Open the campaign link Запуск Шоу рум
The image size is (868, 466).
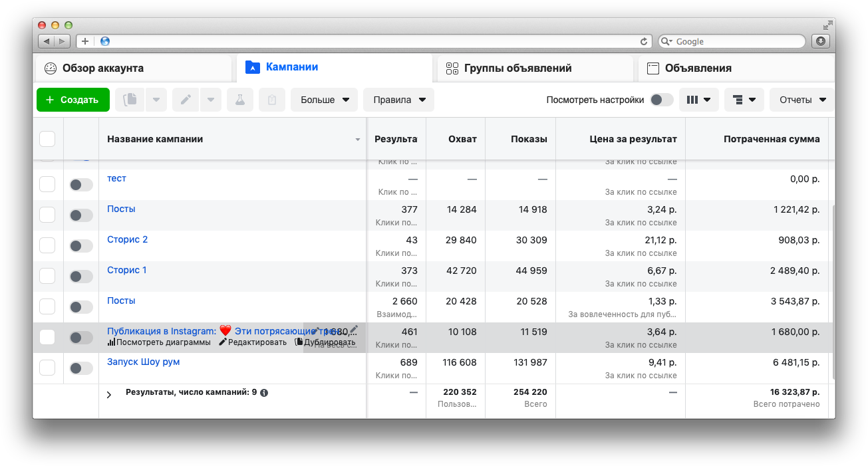144,362
